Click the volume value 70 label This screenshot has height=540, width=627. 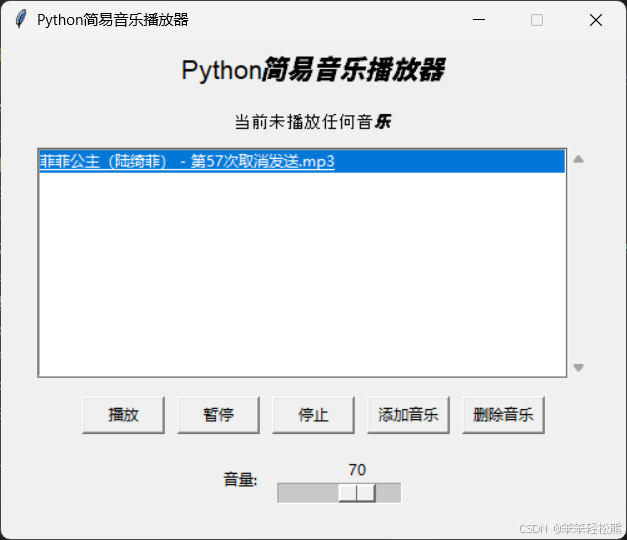(357, 470)
